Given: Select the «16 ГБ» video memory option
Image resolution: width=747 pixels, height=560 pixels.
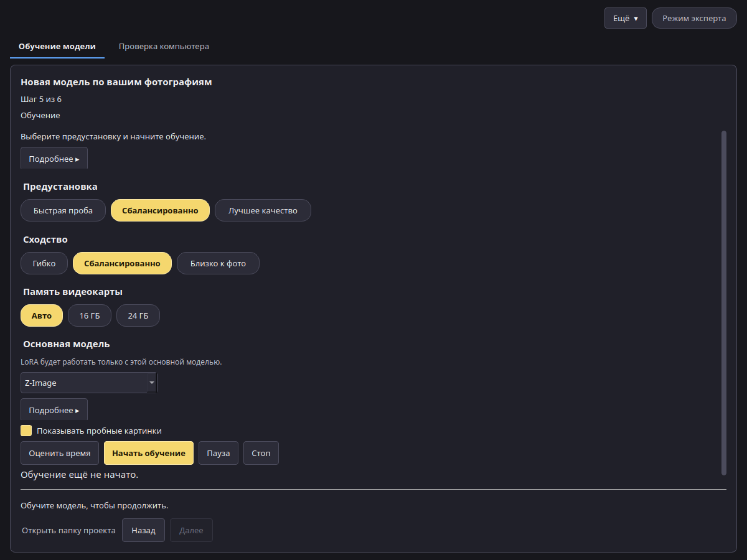Looking at the screenshot, I should click(90, 315).
